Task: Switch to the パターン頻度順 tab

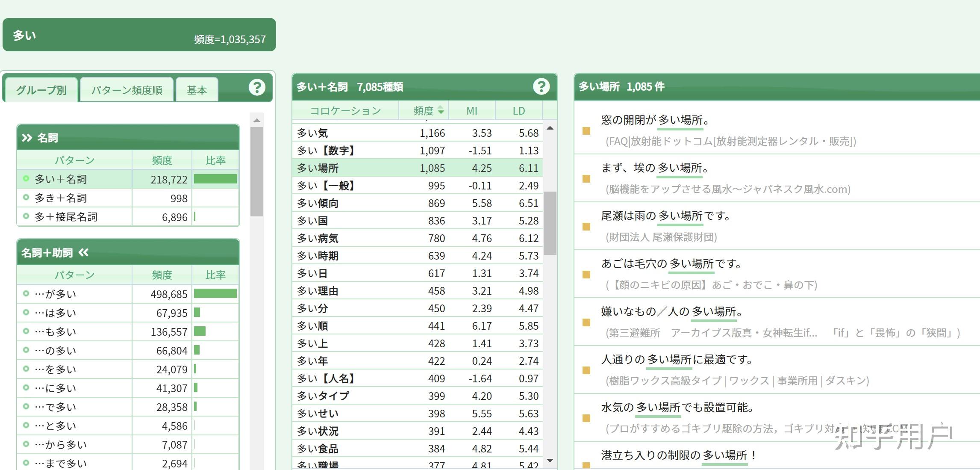Action: [127, 90]
